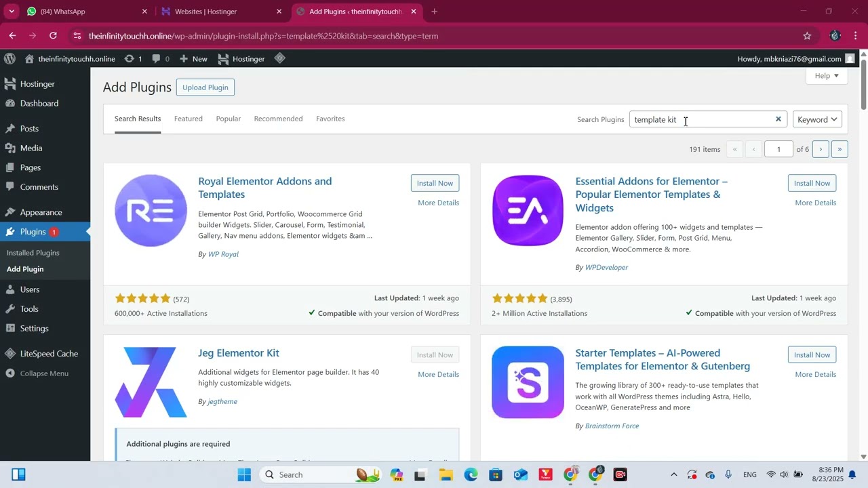
Task: Open Hostinger in the sidebar menu
Action: 45,84
